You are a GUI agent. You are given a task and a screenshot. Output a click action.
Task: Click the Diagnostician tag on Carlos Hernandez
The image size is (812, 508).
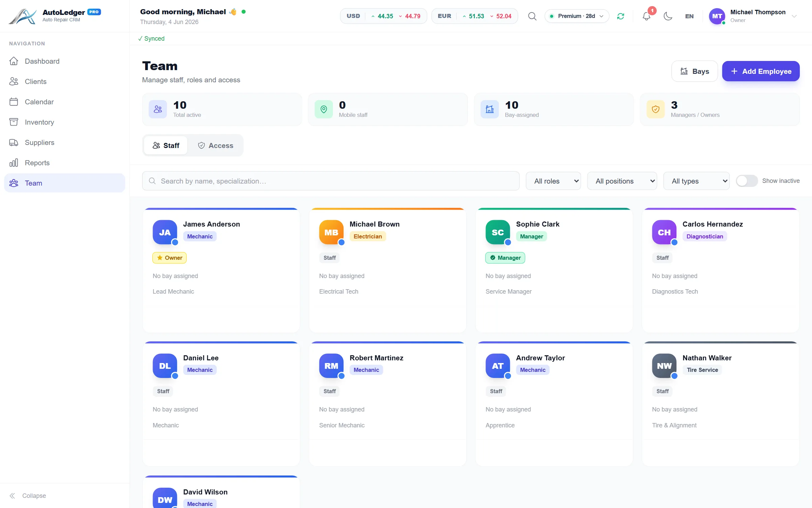tap(705, 236)
